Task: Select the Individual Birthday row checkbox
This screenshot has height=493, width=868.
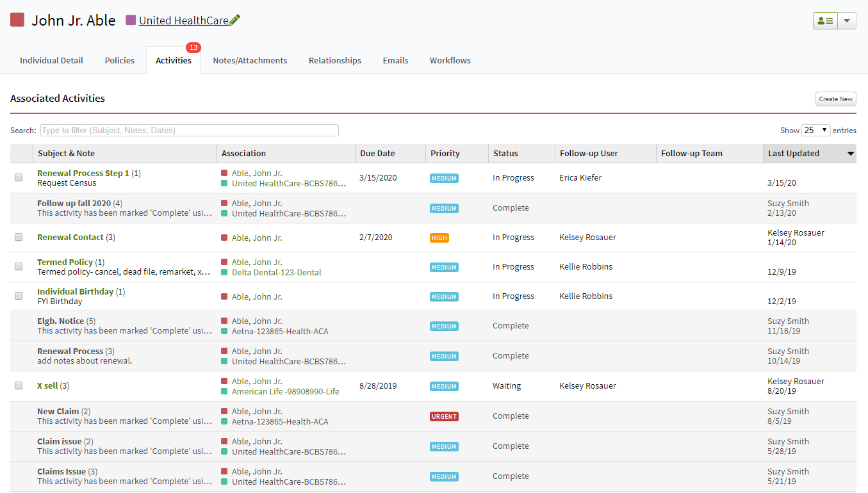Action: [x=19, y=296]
